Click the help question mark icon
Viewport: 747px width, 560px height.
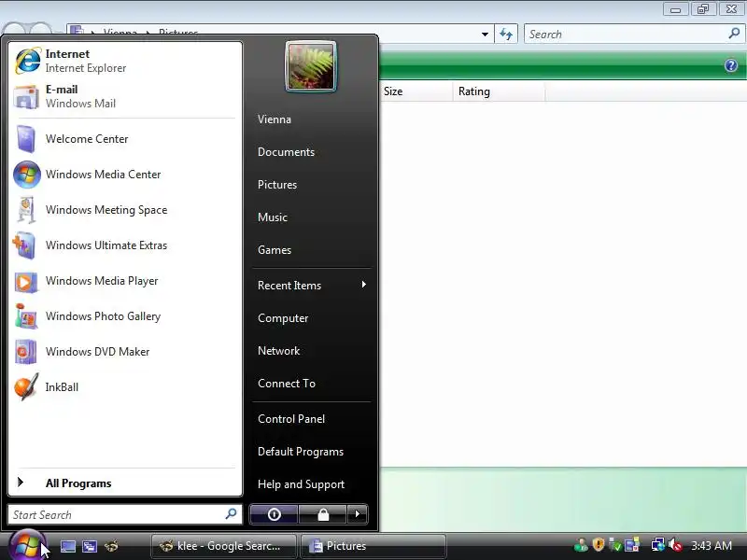731,65
